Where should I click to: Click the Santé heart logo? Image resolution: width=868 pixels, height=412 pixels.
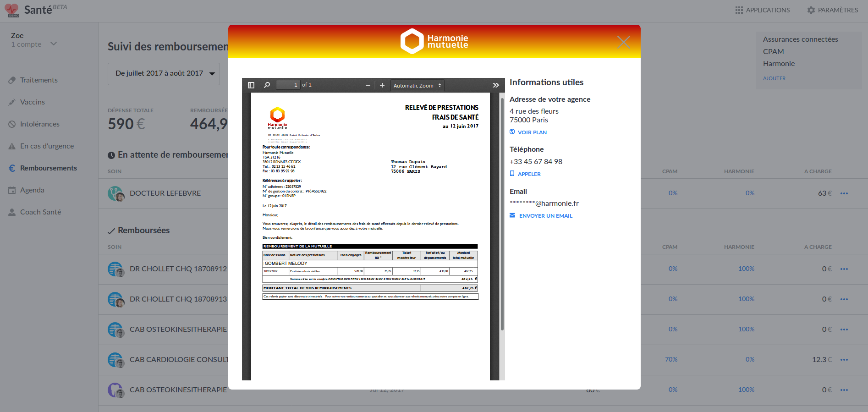pos(11,10)
